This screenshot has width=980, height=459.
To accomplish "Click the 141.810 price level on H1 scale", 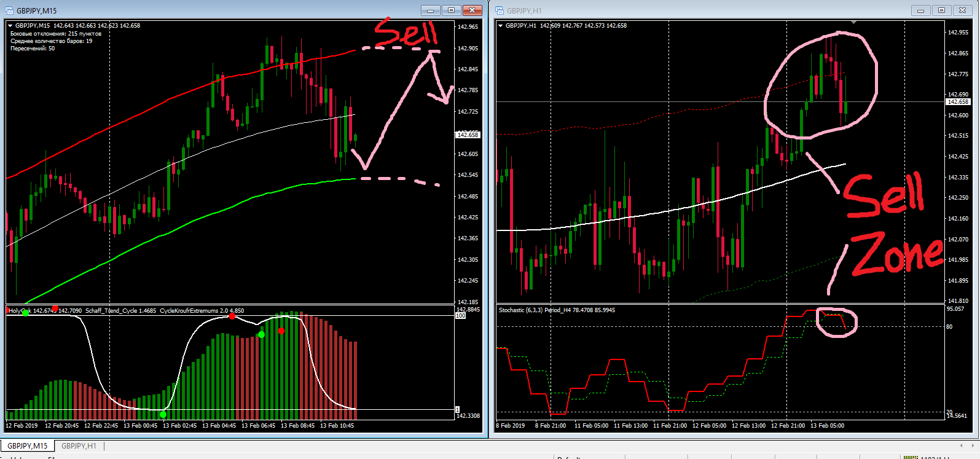I will (x=958, y=302).
